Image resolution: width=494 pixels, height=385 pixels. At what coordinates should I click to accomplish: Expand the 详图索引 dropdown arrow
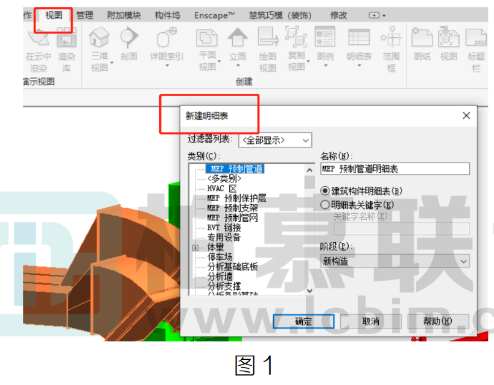pos(167,66)
